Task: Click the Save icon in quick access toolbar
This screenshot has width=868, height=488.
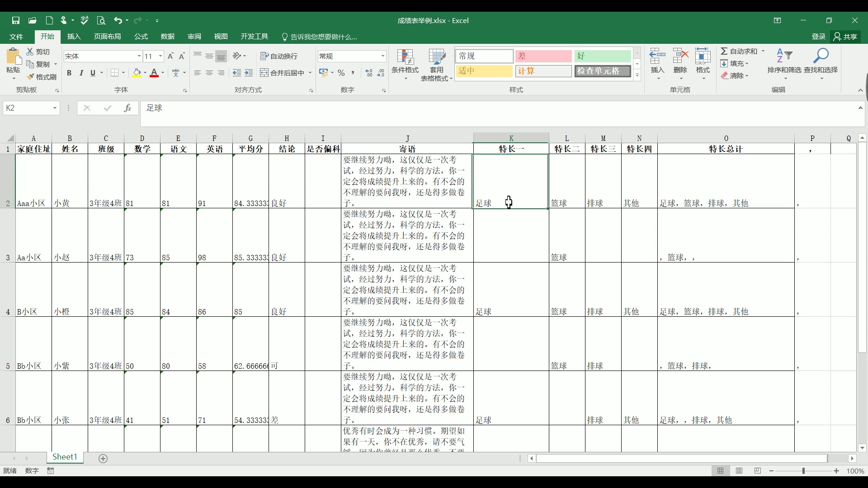Action: point(16,20)
